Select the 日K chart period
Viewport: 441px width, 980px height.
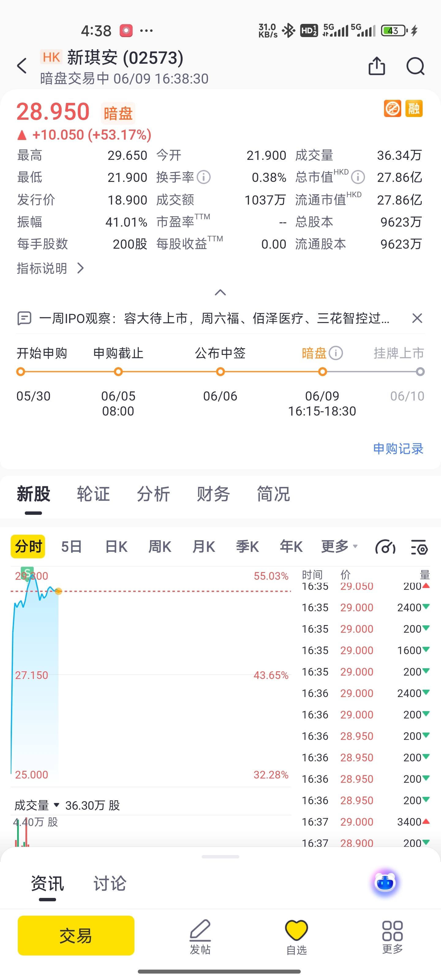pos(116,547)
